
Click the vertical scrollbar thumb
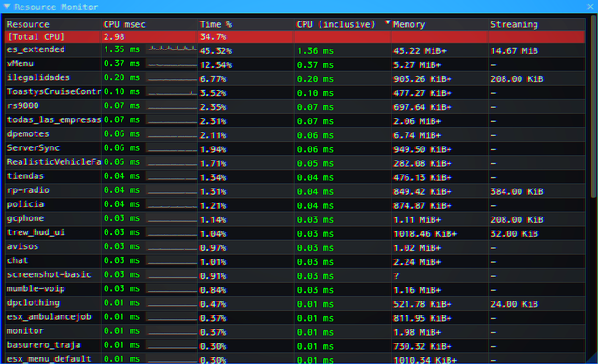pos(593,106)
